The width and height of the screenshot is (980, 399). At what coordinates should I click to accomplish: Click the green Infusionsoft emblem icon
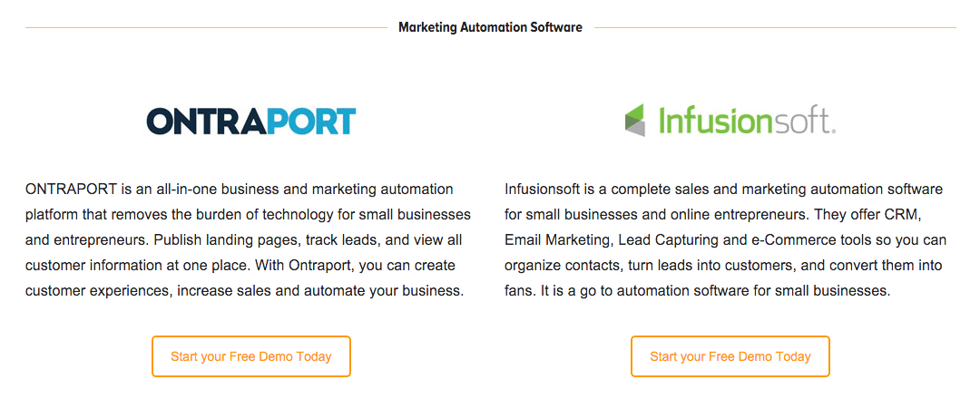click(634, 121)
